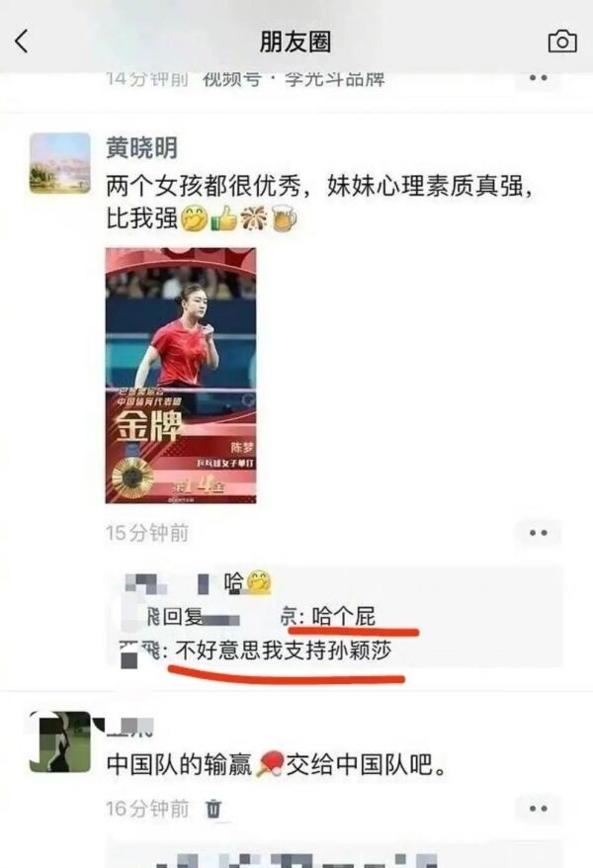Tap the comment 不好意思我支持孙颖莎
Screen dimensions: 593x868
pos(284,651)
